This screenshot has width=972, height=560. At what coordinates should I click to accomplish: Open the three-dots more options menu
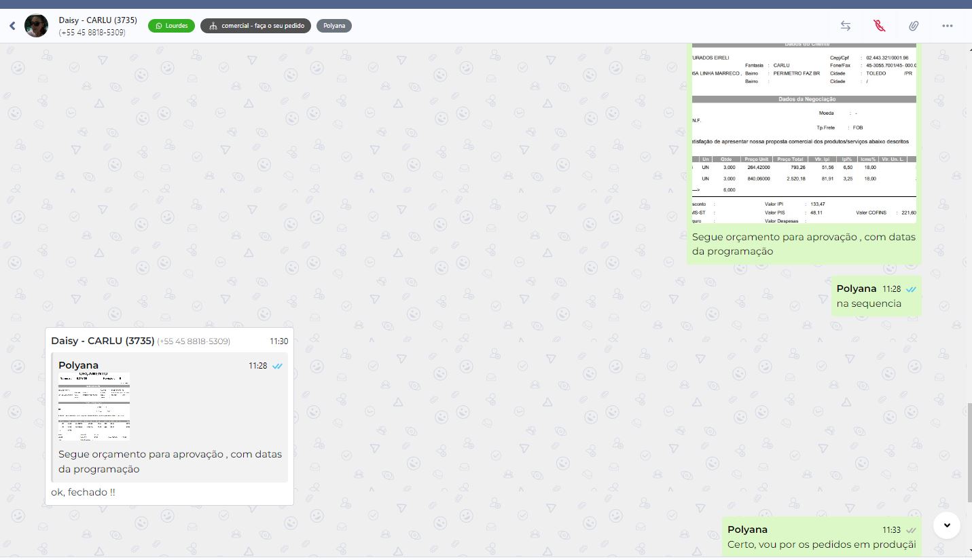pyautogui.click(x=948, y=26)
